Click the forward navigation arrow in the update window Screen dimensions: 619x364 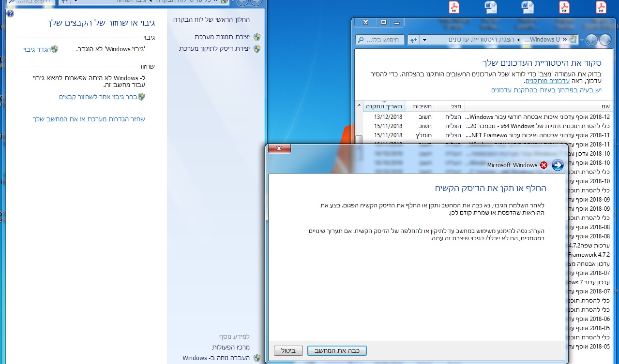click(x=591, y=40)
